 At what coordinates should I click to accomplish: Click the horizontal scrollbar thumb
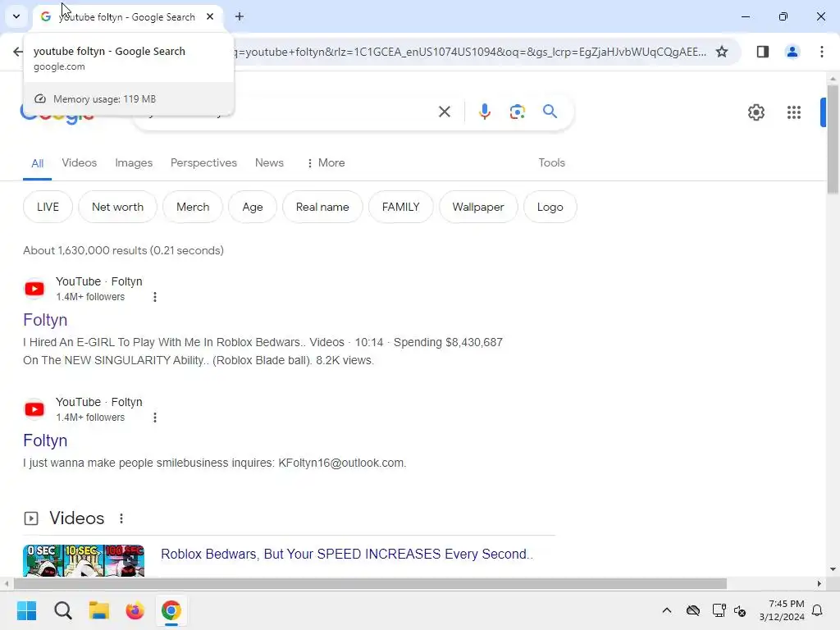[x=370, y=583]
